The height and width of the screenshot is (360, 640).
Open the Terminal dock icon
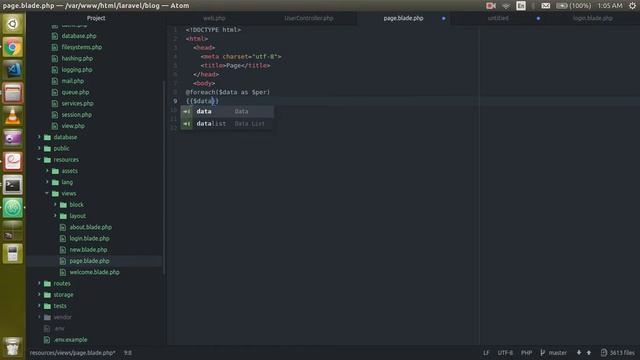point(13,185)
